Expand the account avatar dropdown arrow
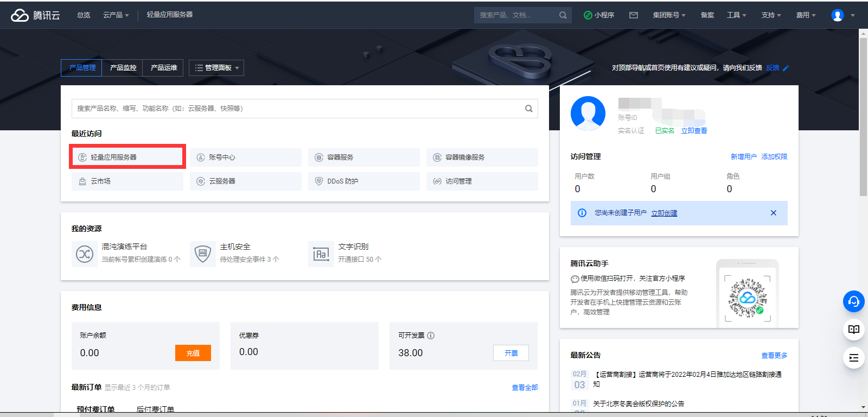The width and height of the screenshot is (868, 417). tap(853, 15)
